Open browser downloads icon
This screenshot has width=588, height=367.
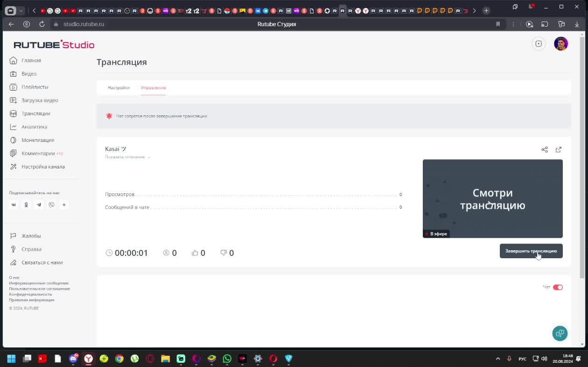[577, 24]
